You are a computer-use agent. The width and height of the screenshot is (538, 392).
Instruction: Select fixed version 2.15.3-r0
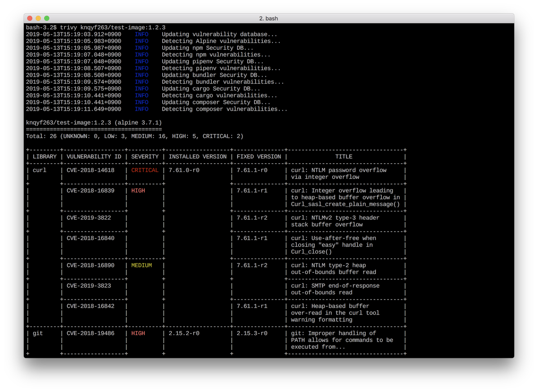[252, 333]
